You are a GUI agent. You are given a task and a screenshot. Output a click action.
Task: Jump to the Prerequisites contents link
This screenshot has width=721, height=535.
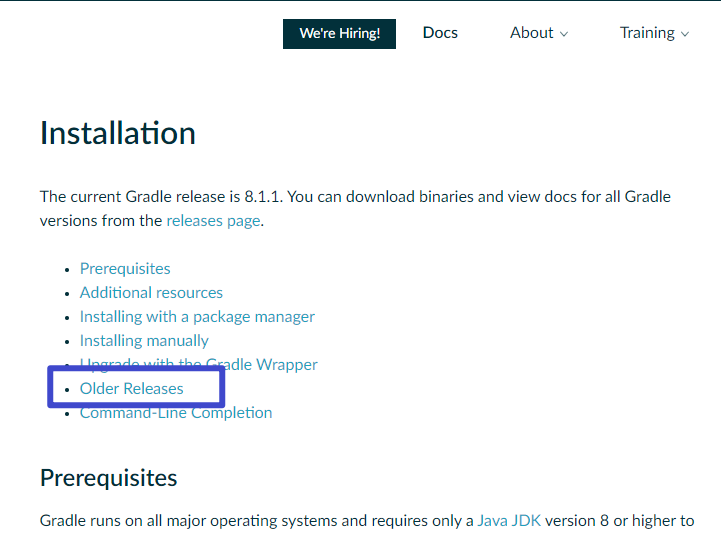[x=125, y=268]
